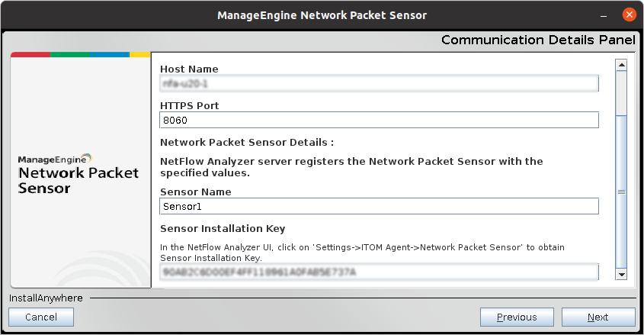Focus the Sensor Installation Key field
The height and width of the screenshot is (335, 644).
(x=379, y=272)
